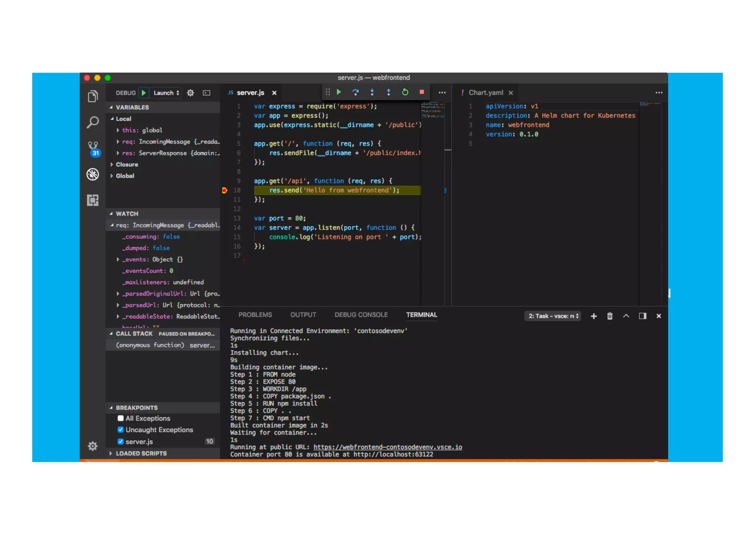Viewport: 756px width, 535px height.
Task: Open the debug console icon in debug header
Action: pos(206,93)
